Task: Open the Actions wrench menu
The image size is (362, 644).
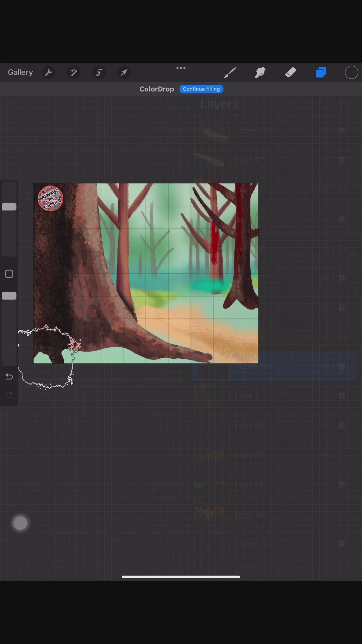Action: click(49, 72)
